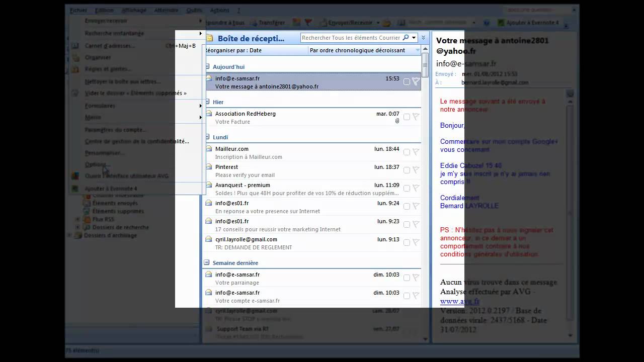Viewport: 644px width, 362px height.
Task: Click the attachment paperclip on Votre Facture message
Action: 397,121
